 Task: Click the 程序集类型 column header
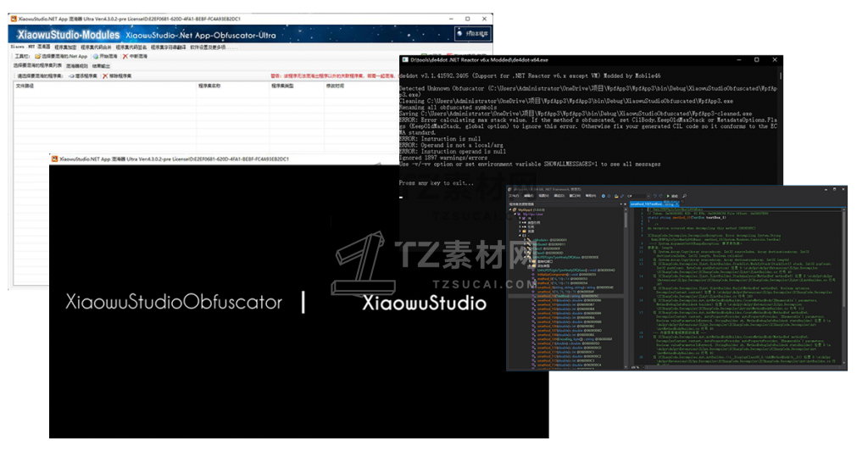[282, 86]
